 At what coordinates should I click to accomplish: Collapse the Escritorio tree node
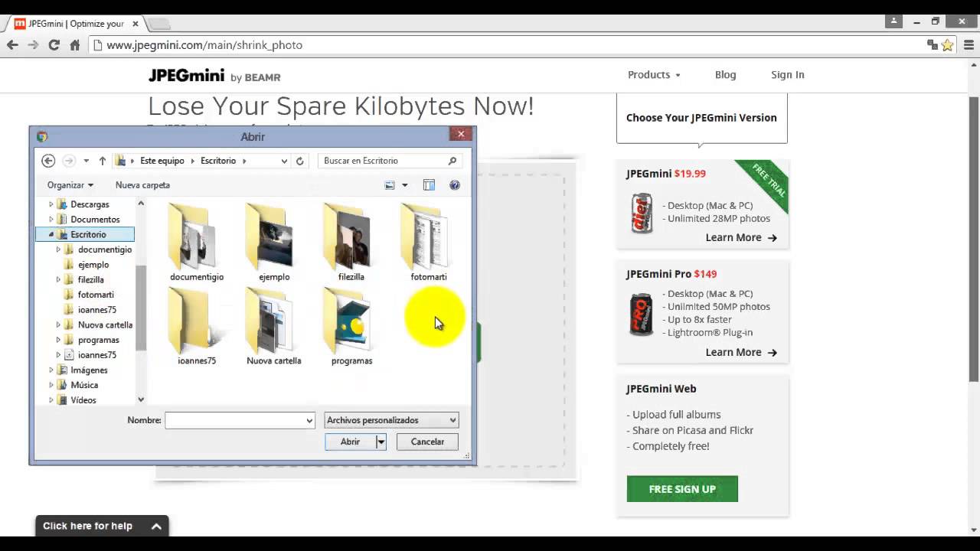click(x=51, y=235)
